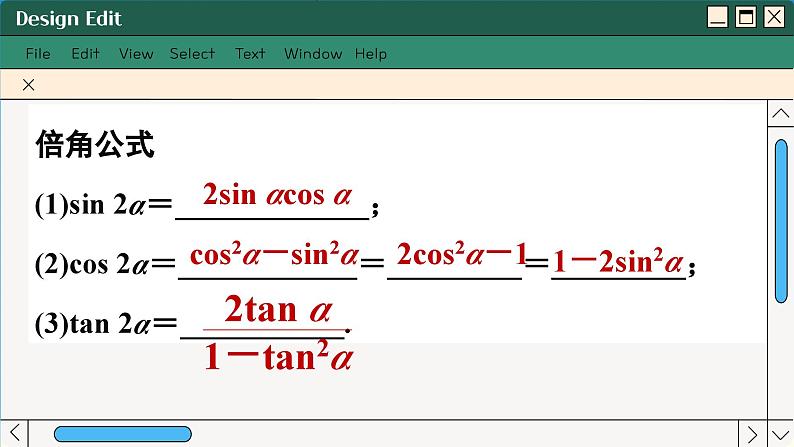Open the Edit menu
This screenshot has width=794, height=447.
(x=85, y=54)
